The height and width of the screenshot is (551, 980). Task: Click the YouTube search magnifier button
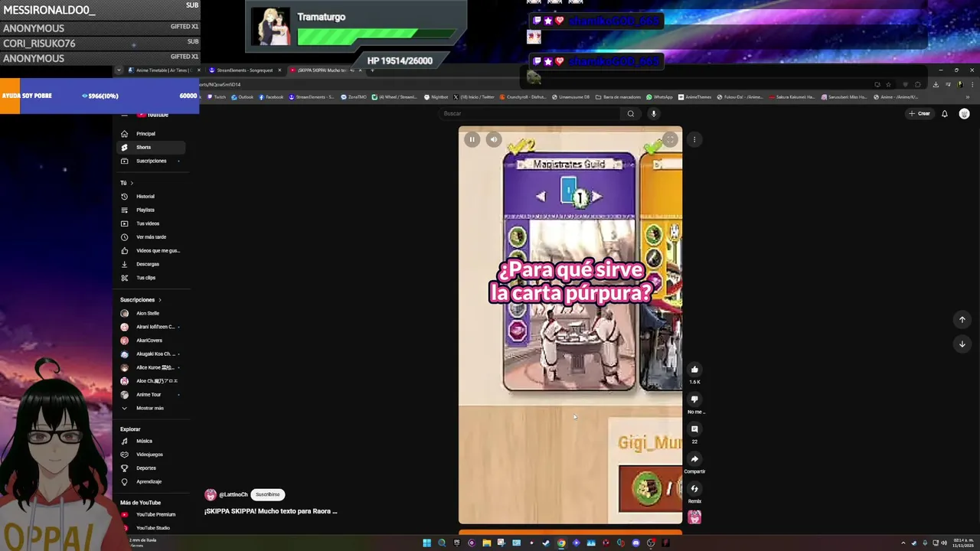631,113
